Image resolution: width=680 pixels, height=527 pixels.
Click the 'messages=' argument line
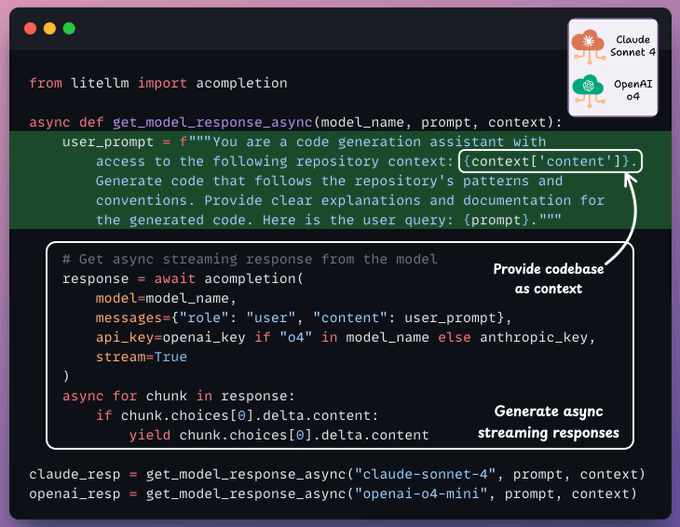tap(304, 318)
